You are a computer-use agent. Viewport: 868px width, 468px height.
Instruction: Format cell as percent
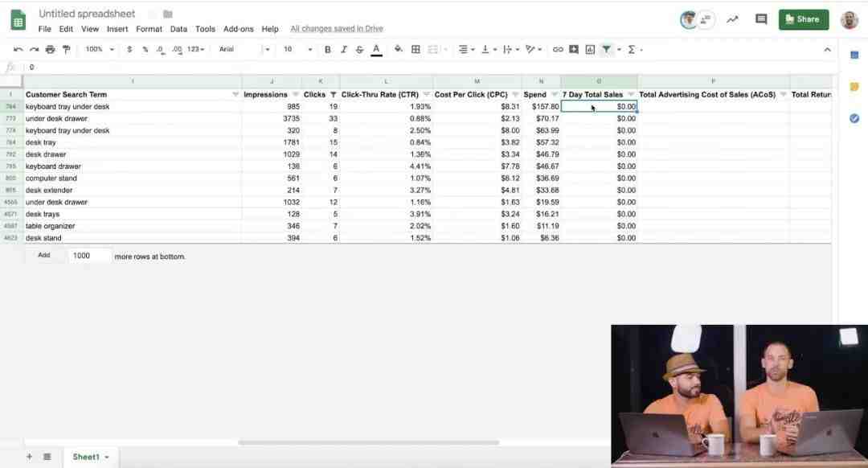pyautogui.click(x=145, y=49)
